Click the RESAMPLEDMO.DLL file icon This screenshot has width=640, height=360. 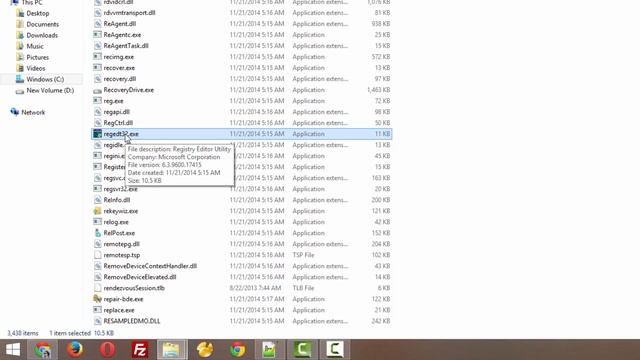point(97,321)
